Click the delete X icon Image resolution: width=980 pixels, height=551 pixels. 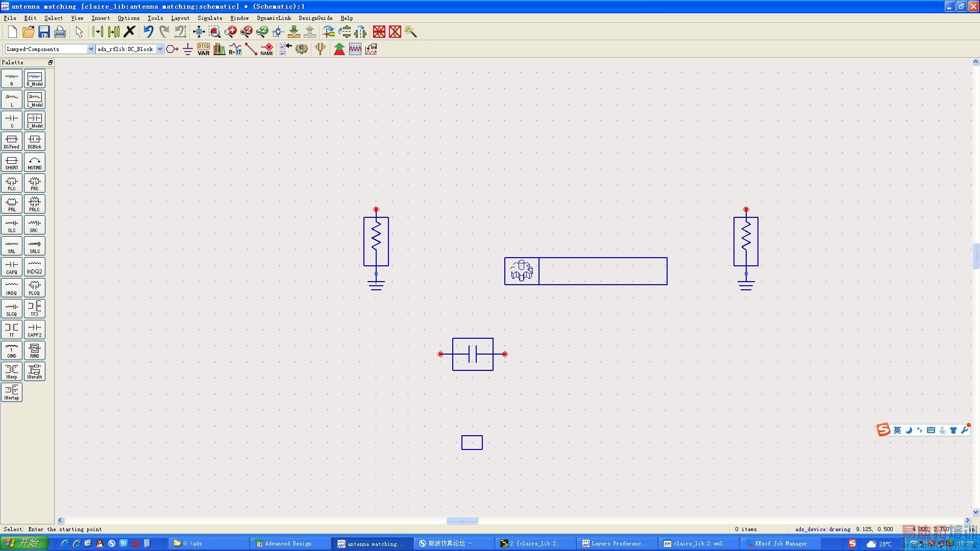[x=130, y=32]
